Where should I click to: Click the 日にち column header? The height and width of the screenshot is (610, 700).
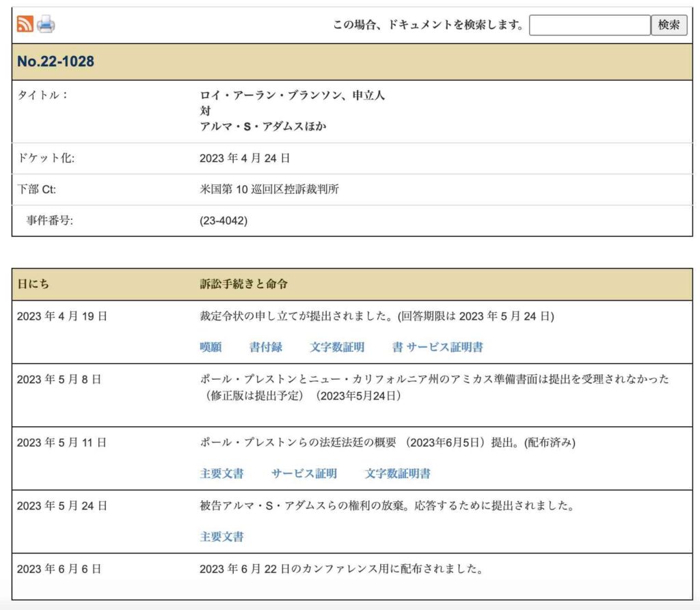[33, 284]
